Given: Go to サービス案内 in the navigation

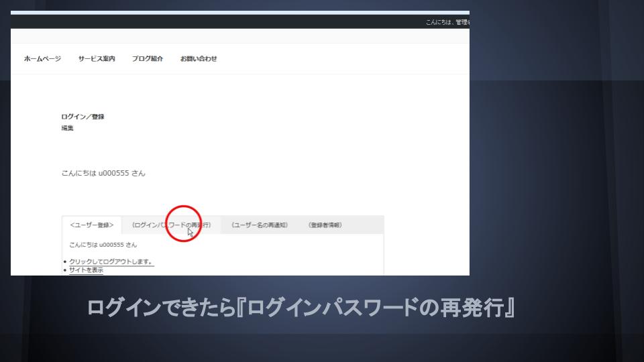Looking at the screenshot, I should [97, 59].
